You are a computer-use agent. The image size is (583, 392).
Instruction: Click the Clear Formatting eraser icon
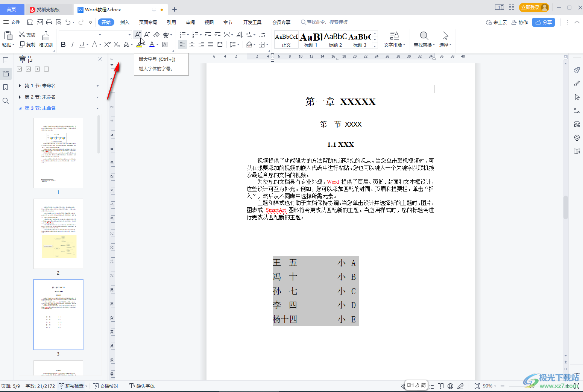(156, 35)
